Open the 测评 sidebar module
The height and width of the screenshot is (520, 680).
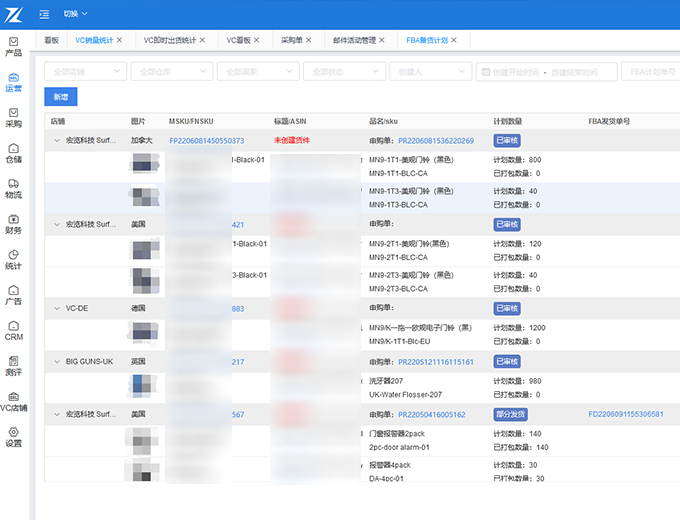[x=13, y=367]
